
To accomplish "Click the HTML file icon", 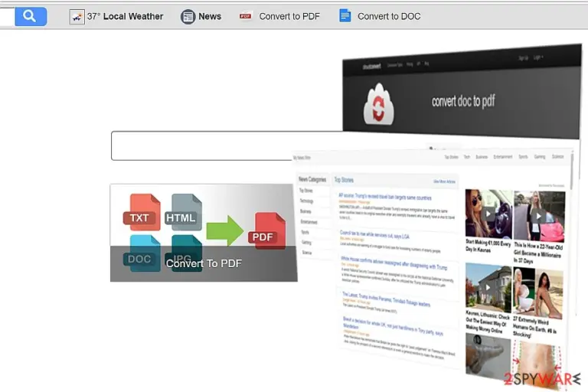I will (184, 212).
